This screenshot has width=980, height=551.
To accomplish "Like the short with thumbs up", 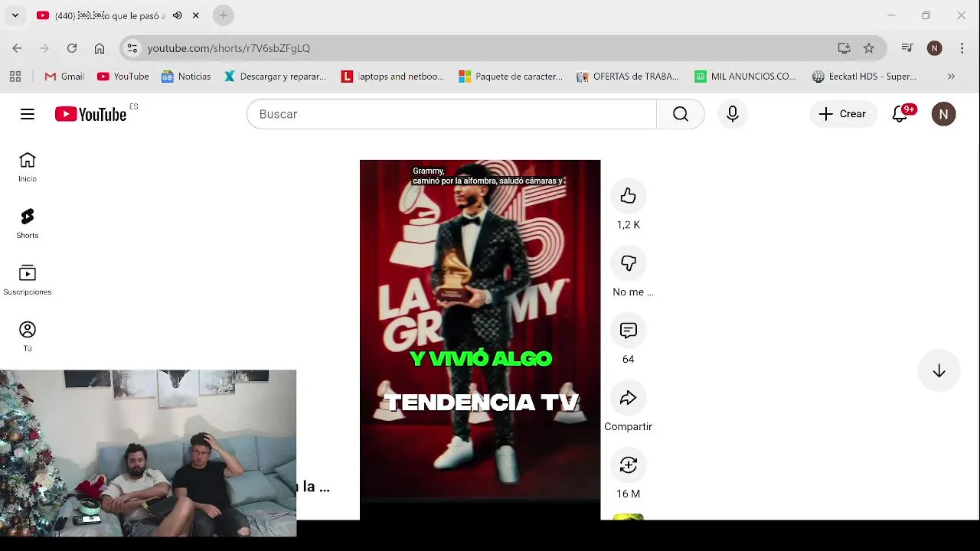I will (629, 196).
